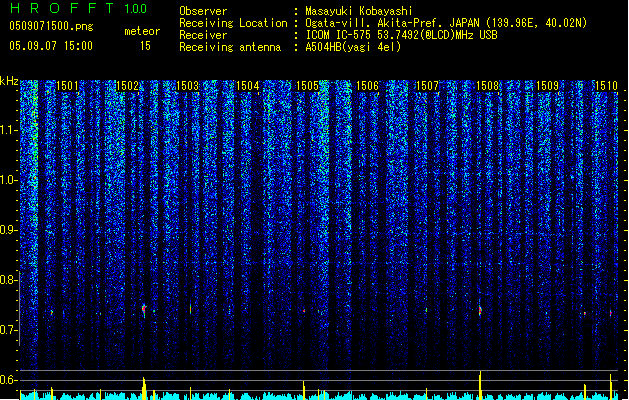
Task: Click the 1502 time marker
Action: [127, 85]
